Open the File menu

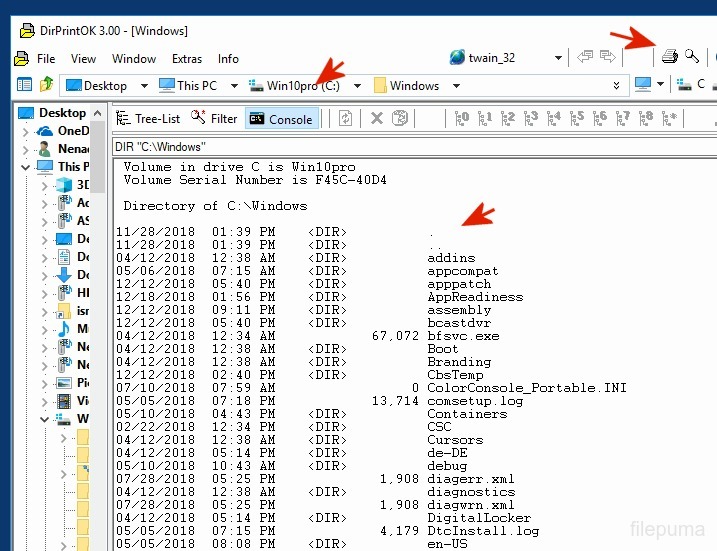click(46, 59)
